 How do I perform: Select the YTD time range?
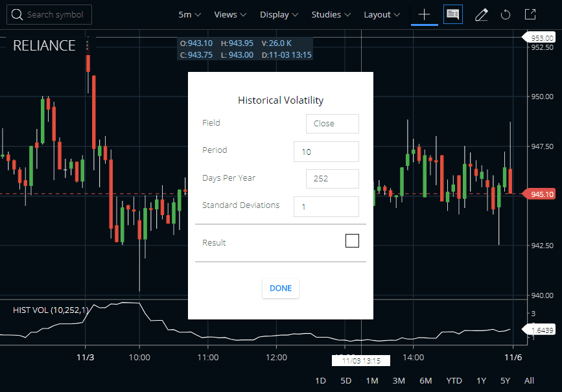454,380
